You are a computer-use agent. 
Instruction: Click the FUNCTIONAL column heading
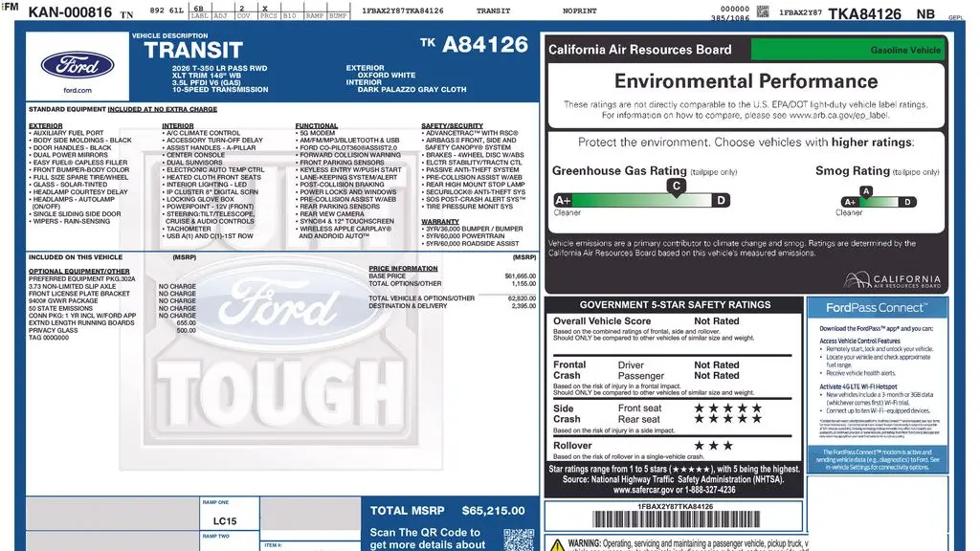tap(316, 125)
